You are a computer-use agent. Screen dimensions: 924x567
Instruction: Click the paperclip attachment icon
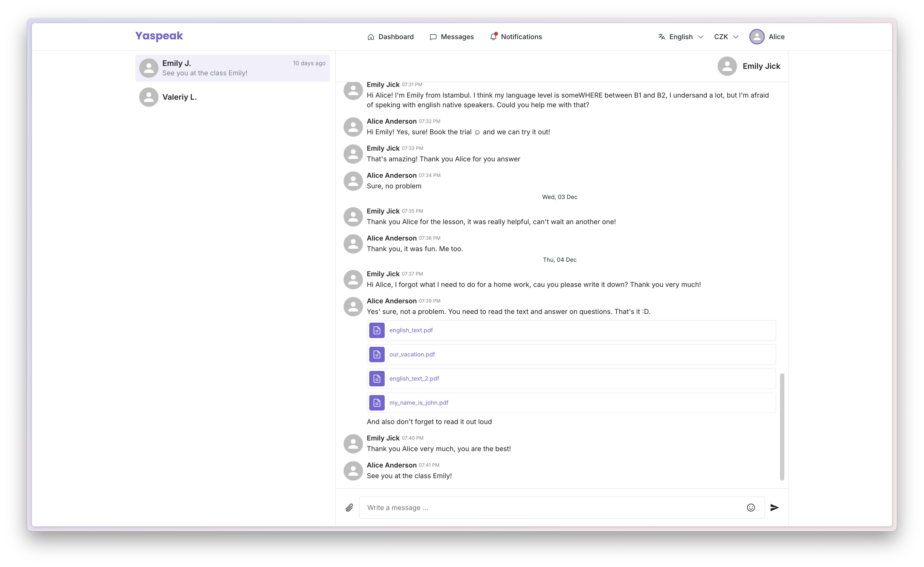[x=349, y=507]
